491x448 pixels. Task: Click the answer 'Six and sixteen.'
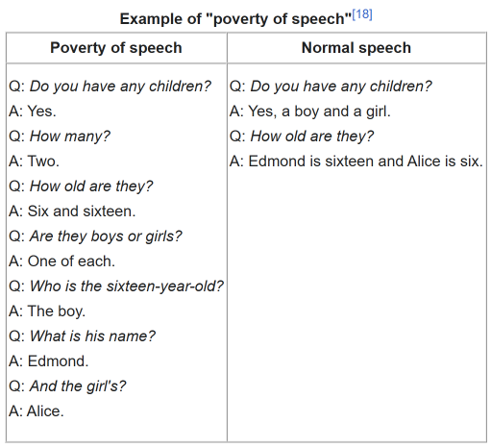pos(82,212)
